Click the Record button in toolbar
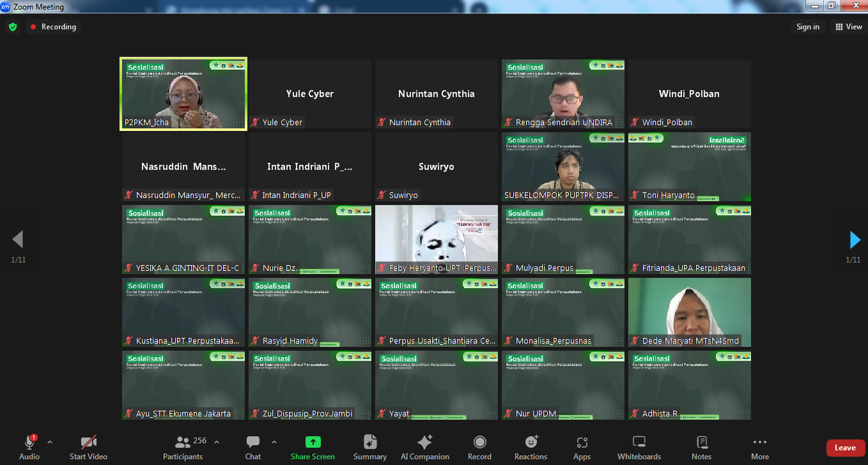868x465 pixels. point(479,447)
